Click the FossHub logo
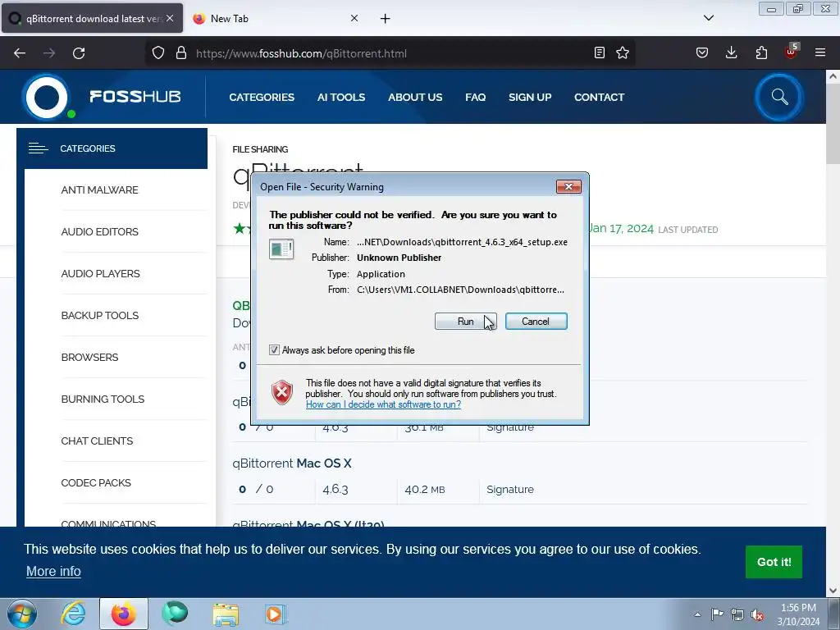This screenshot has height=630, width=840. pyautogui.click(x=102, y=97)
